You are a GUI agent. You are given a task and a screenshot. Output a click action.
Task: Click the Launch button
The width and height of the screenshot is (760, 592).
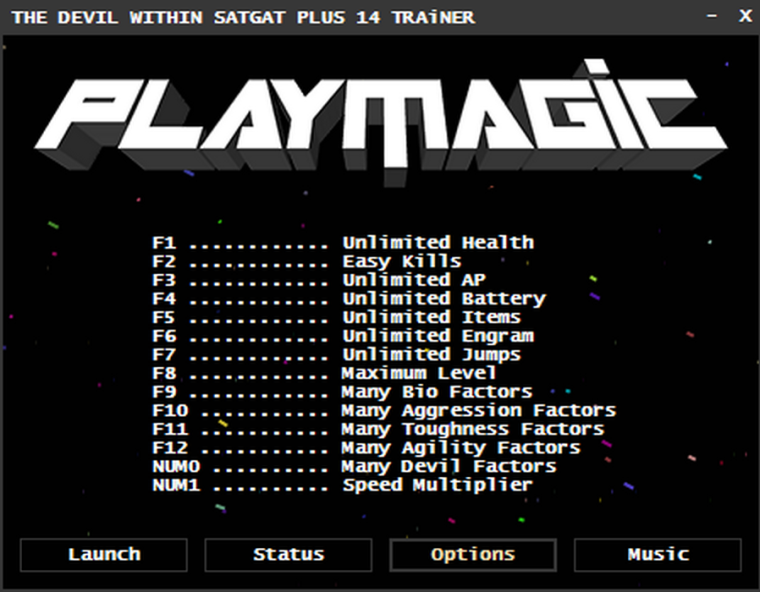click(x=104, y=555)
